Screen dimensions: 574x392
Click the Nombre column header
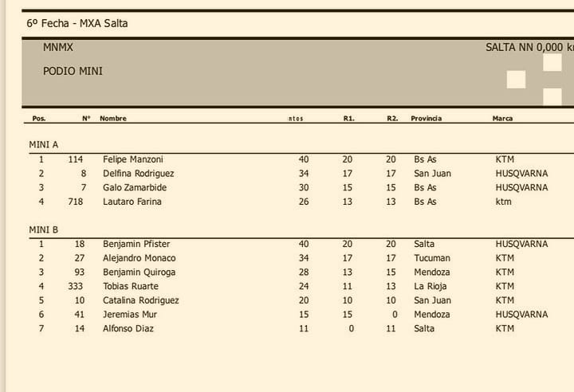point(113,119)
